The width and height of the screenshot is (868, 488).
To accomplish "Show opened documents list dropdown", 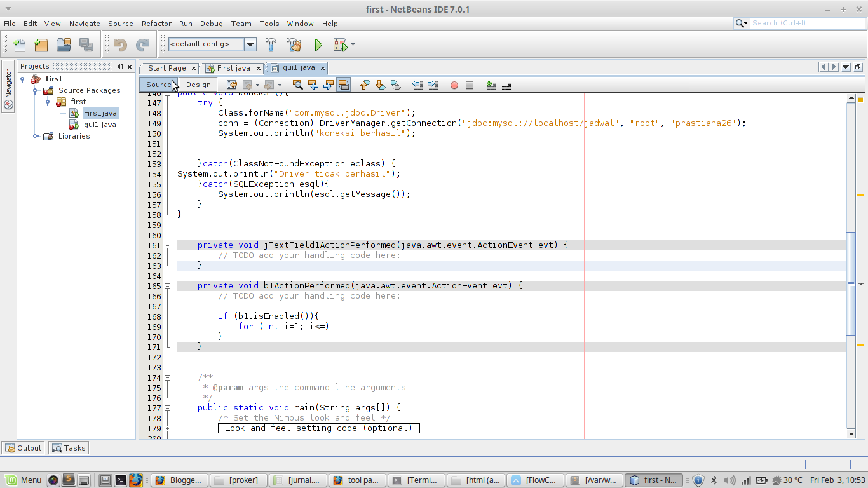I will tap(846, 67).
